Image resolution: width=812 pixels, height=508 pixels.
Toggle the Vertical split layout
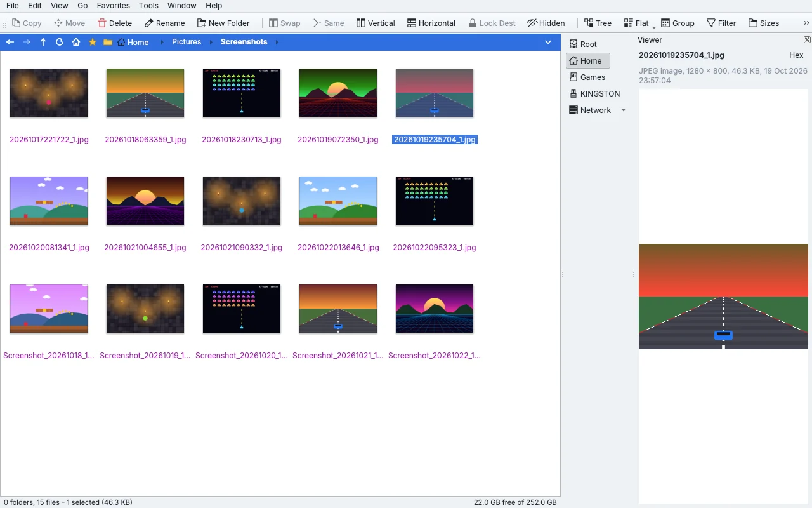[x=376, y=23]
